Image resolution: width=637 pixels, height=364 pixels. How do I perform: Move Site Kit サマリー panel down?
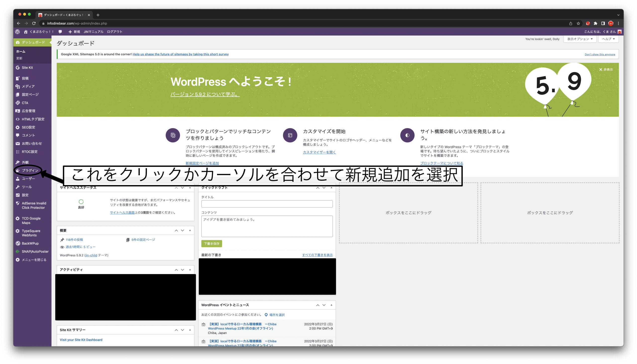[182, 330]
